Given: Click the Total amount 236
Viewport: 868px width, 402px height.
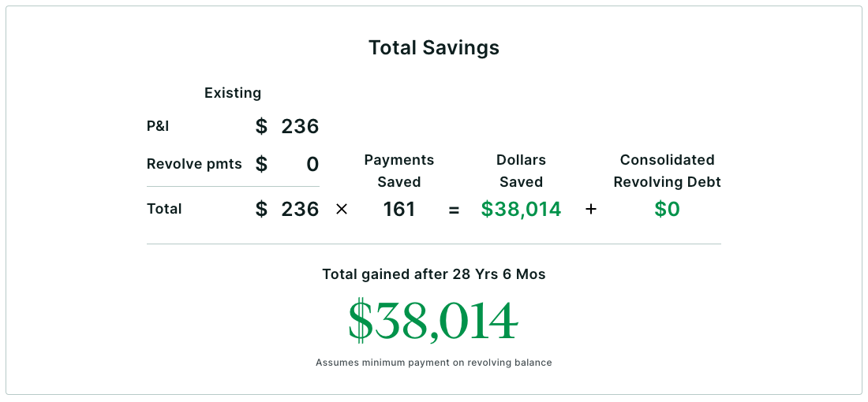Looking at the screenshot, I should click(300, 209).
